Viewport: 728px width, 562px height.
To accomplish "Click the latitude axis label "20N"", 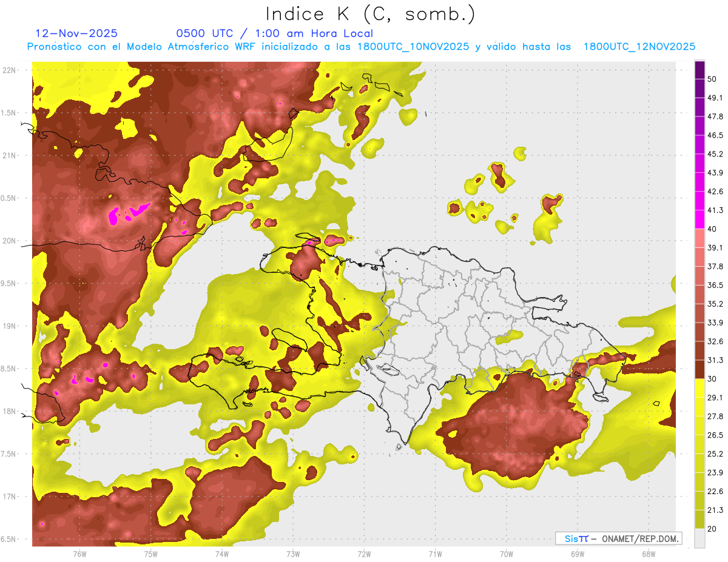I will click(x=9, y=241).
